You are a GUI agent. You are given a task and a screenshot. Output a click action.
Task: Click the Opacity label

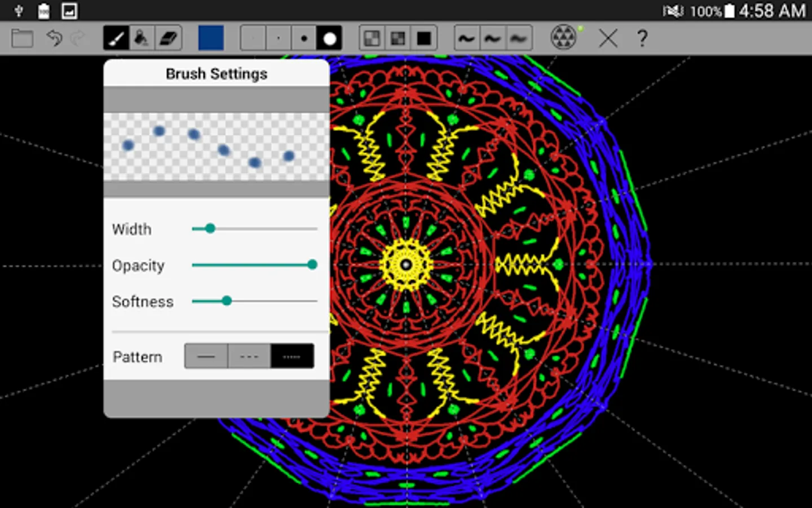point(138,265)
